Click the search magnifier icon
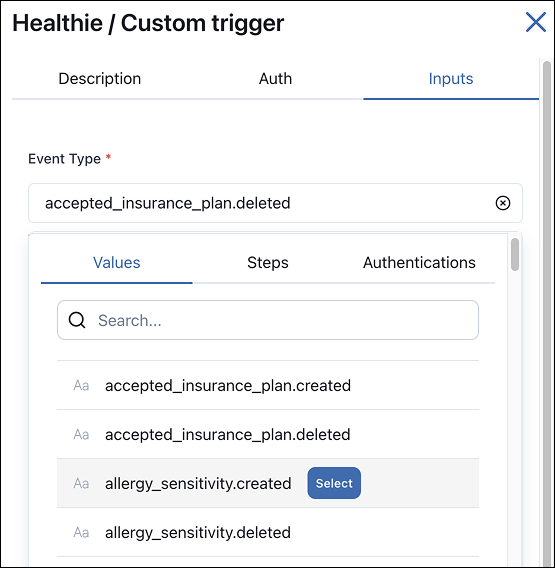Viewport: 555px width, 568px height. click(77, 320)
